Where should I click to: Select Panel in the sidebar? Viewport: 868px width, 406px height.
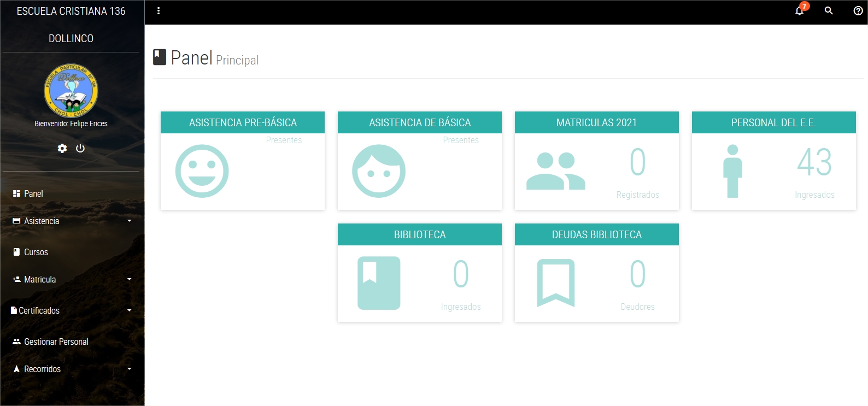pyautogui.click(x=33, y=193)
